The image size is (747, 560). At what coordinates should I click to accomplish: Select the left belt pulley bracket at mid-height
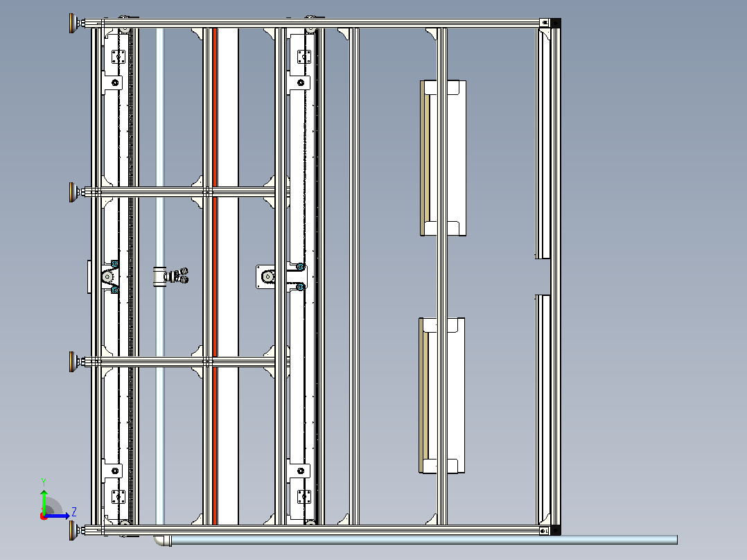111,277
